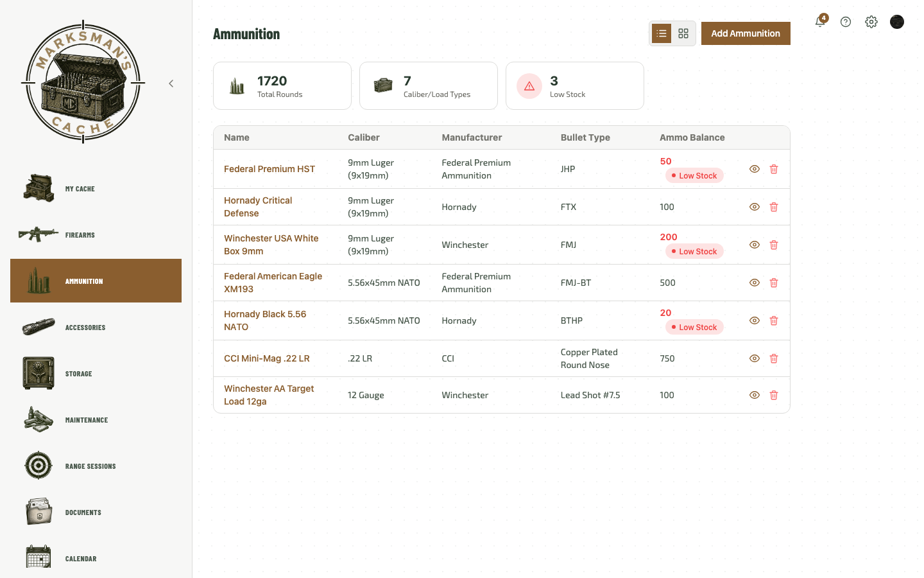Click the Name column header
Viewport: 924px width, 578px height.
[x=237, y=137]
